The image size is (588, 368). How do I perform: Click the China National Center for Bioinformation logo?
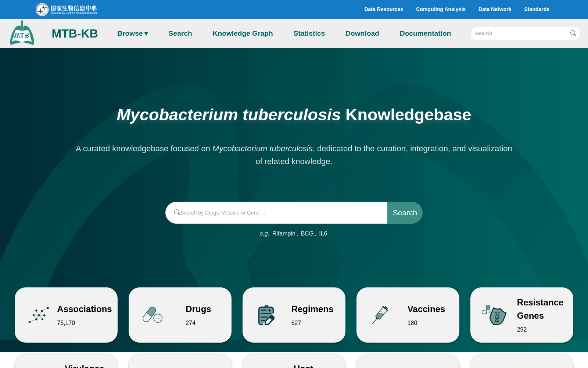click(66, 9)
